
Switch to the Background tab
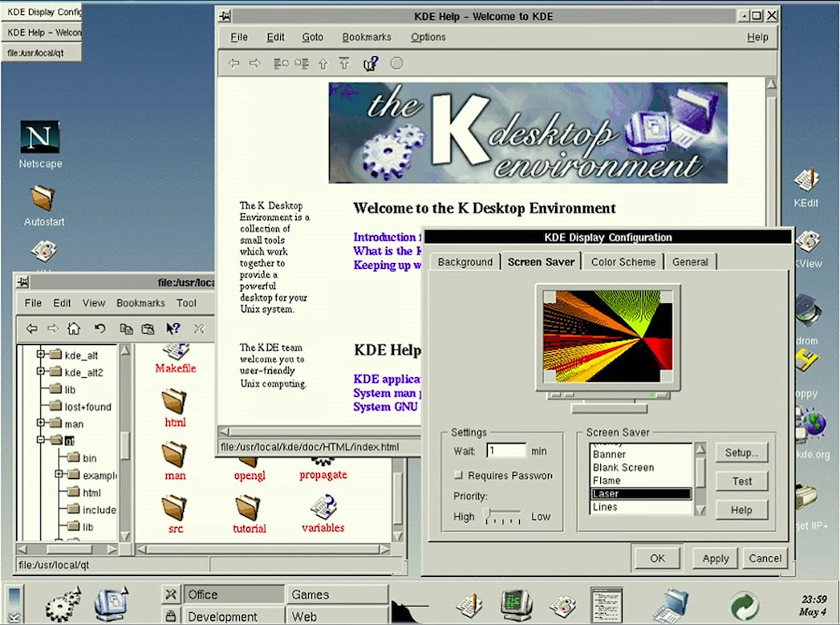[465, 261]
